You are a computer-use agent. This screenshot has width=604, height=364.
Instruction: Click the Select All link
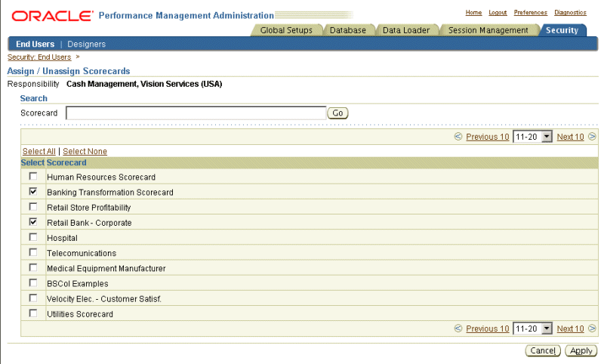39,151
